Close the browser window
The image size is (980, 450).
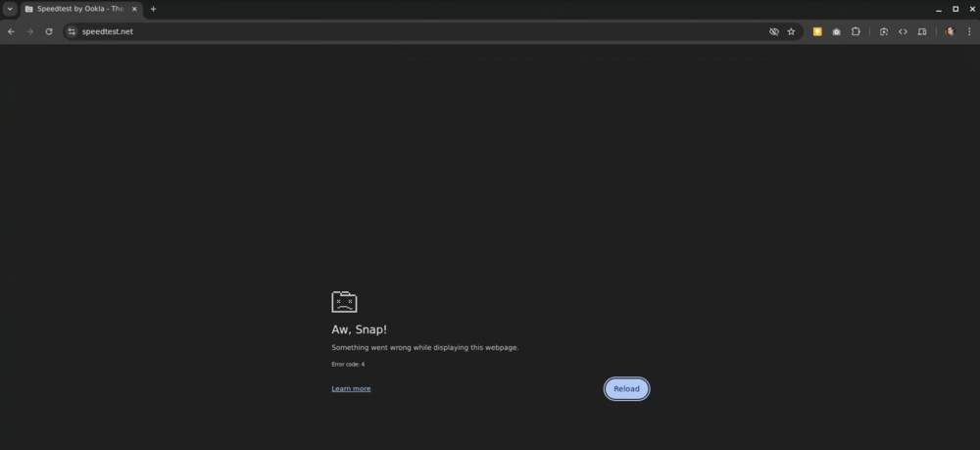coord(972,9)
